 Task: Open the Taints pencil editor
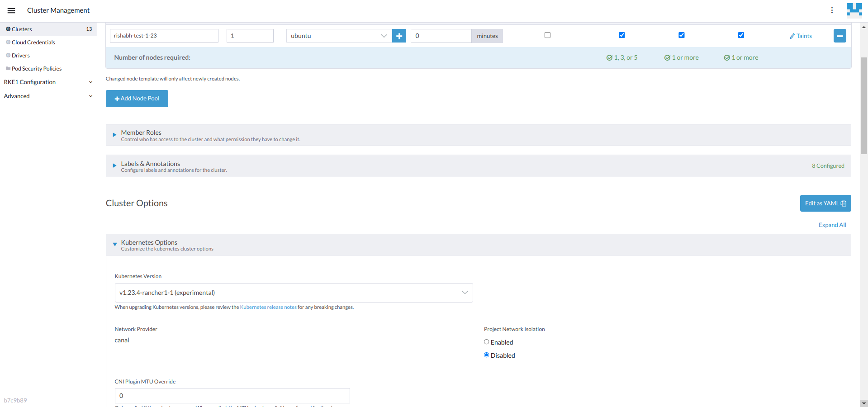[x=800, y=36]
